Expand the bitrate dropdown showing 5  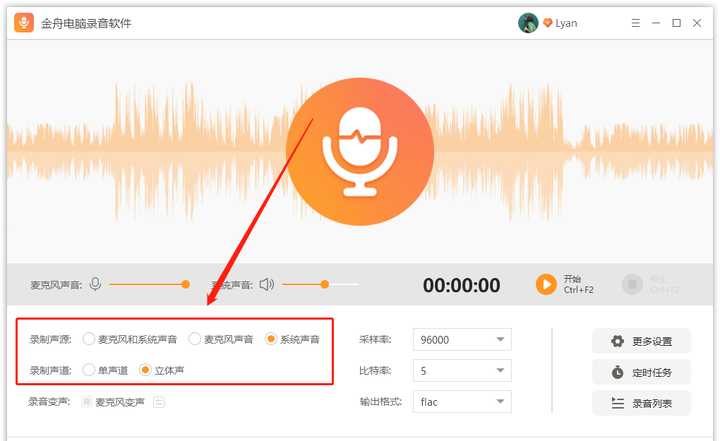point(462,370)
